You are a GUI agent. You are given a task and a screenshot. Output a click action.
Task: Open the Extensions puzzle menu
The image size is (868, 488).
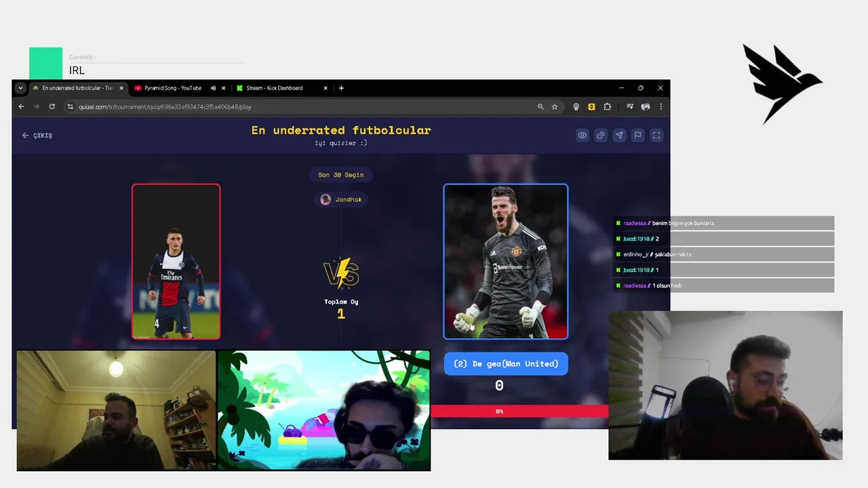click(x=607, y=106)
